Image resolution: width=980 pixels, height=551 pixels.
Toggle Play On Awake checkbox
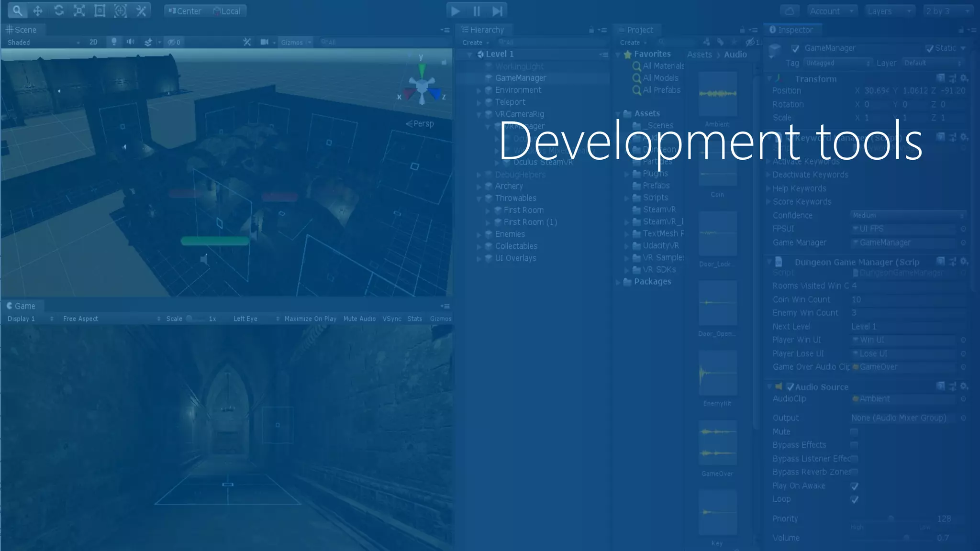(855, 486)
